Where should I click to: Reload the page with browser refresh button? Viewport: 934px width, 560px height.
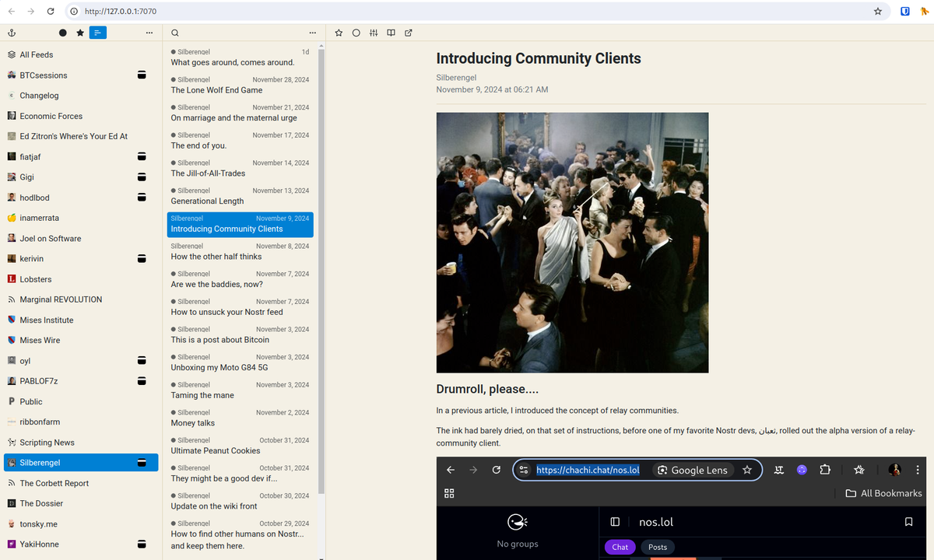point(51,12)
